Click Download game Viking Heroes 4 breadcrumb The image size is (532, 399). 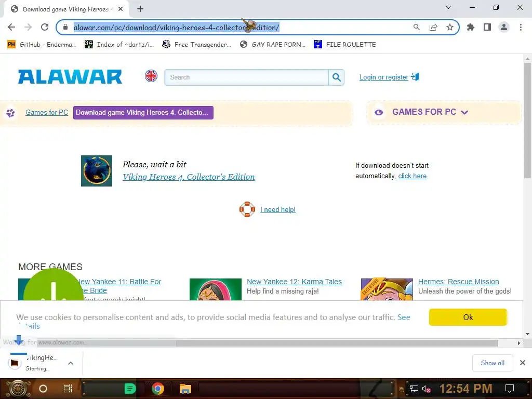pyautogui.click(x=143, y=113)
